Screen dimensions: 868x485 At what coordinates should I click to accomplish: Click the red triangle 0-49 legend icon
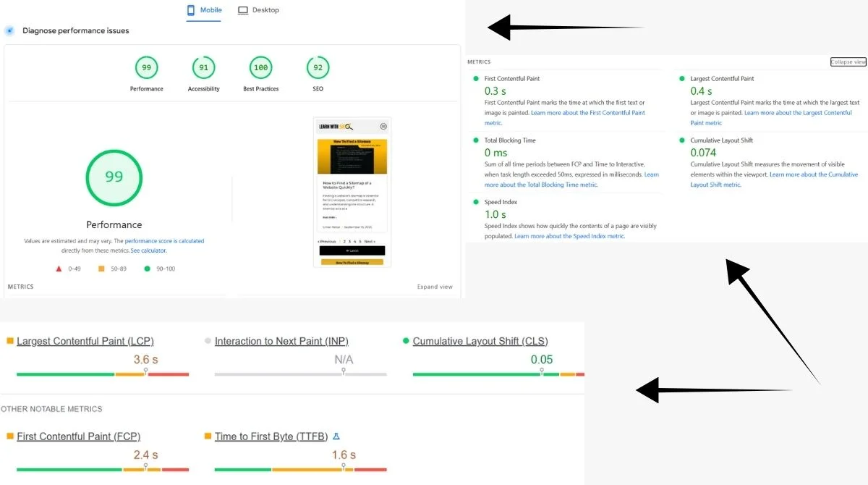[59, 268]
